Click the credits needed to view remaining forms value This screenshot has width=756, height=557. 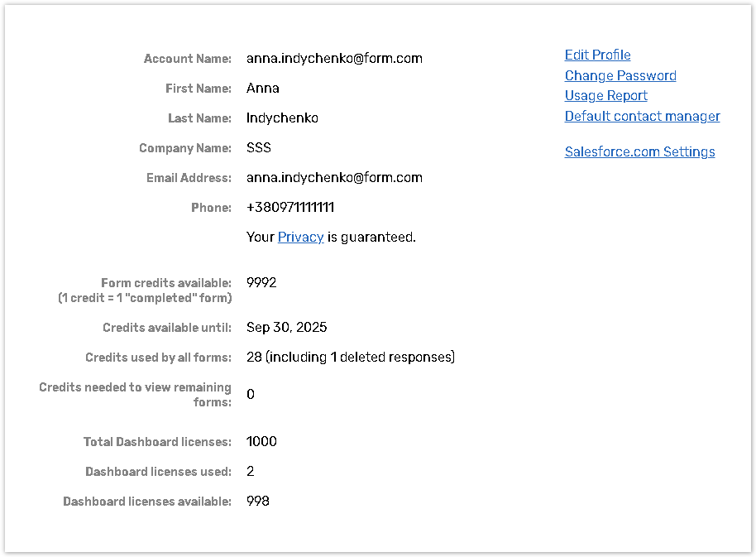pyautogui.click(x=251, y=395)
